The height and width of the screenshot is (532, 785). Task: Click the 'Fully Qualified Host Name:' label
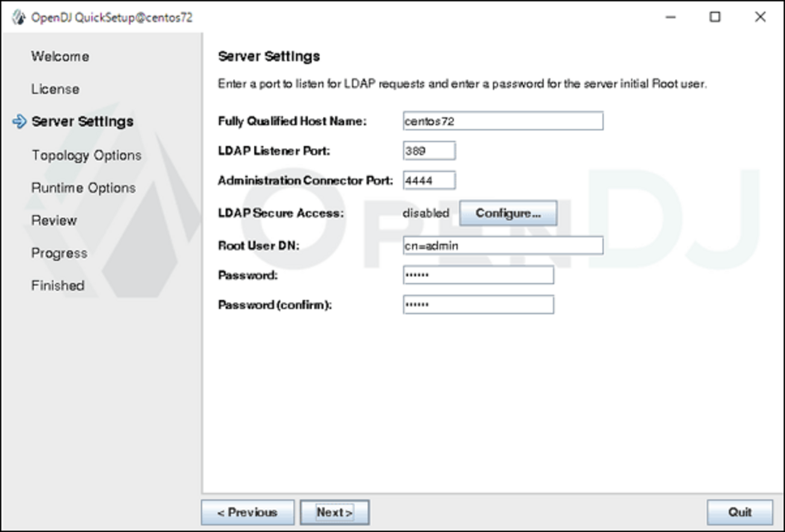click(x=292, y=121)
